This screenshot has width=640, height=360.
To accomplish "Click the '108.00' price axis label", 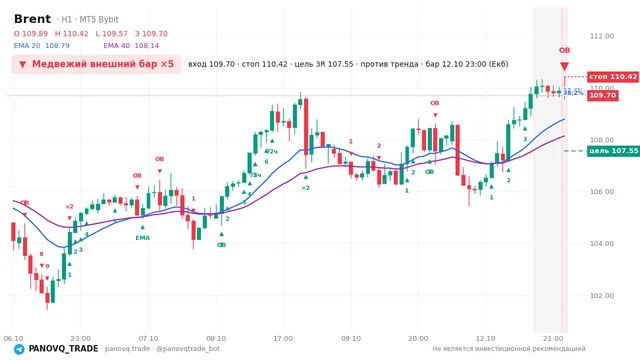I will pos(602,140).
